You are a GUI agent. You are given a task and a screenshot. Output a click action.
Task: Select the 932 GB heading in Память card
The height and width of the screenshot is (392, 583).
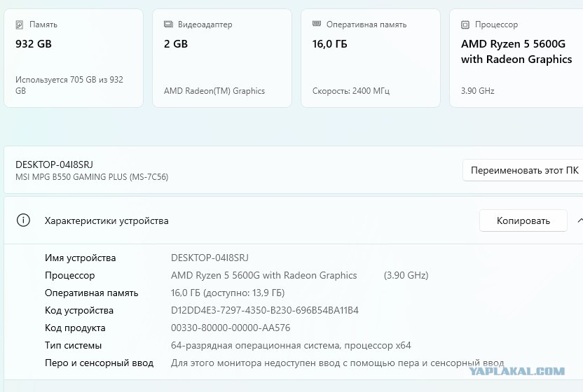click(34, 44)
